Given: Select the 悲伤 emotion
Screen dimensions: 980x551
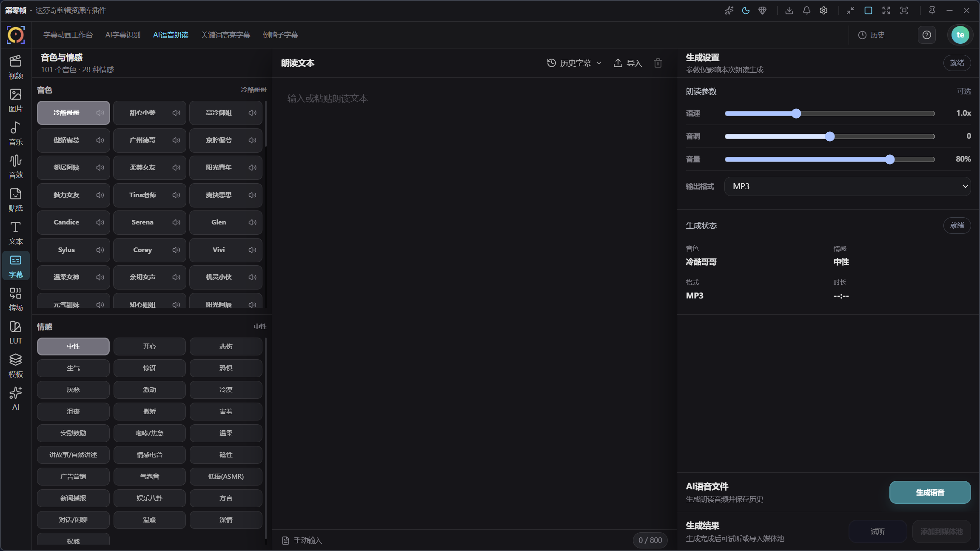Looking at the screenshot, I should pos(226,347).
